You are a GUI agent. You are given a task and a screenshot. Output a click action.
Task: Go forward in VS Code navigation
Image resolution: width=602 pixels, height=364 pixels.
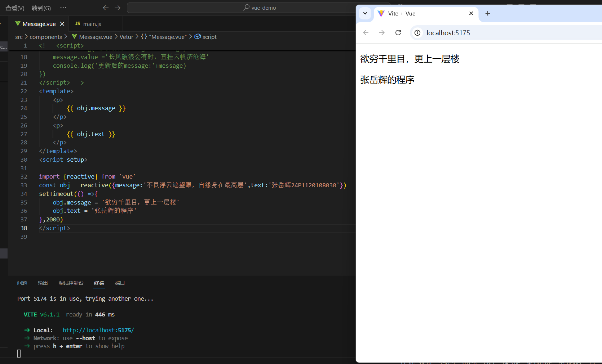coord(118,8)
